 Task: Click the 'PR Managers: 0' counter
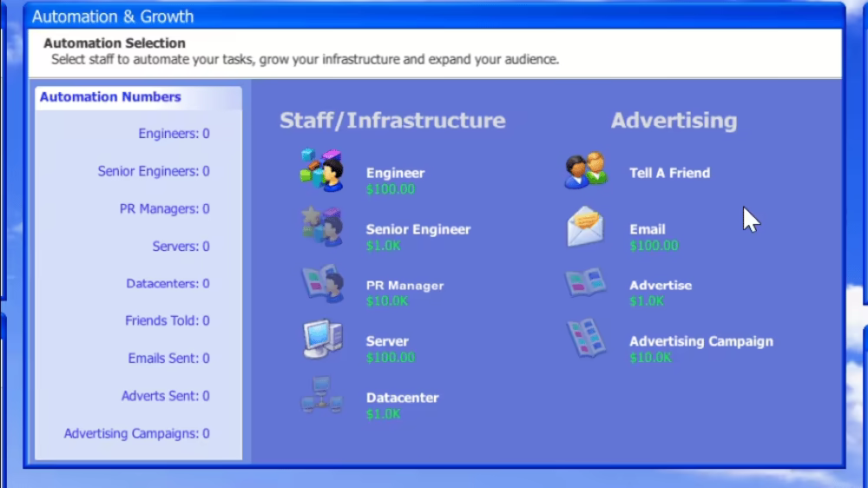[164, 208]
